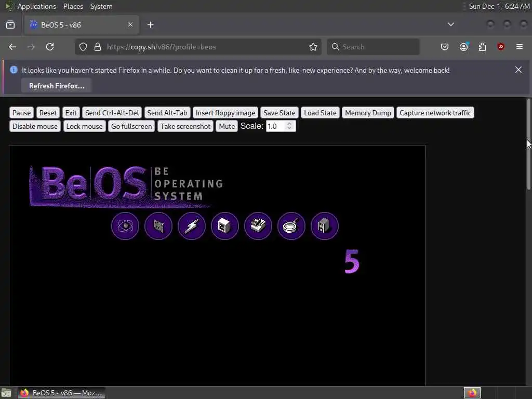532x399 pixels.
Task: Expand the list all tabs chevron
Action: point(450,24)
